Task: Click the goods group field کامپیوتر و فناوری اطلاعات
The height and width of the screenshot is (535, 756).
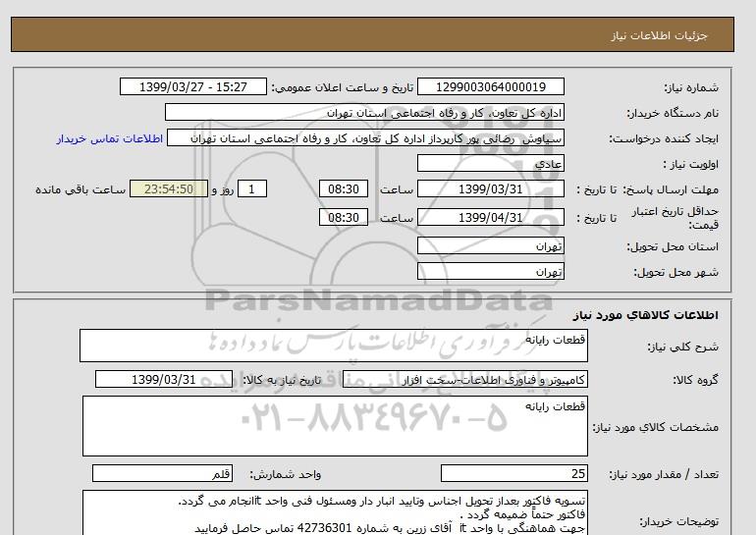Action: pos(464,380)
